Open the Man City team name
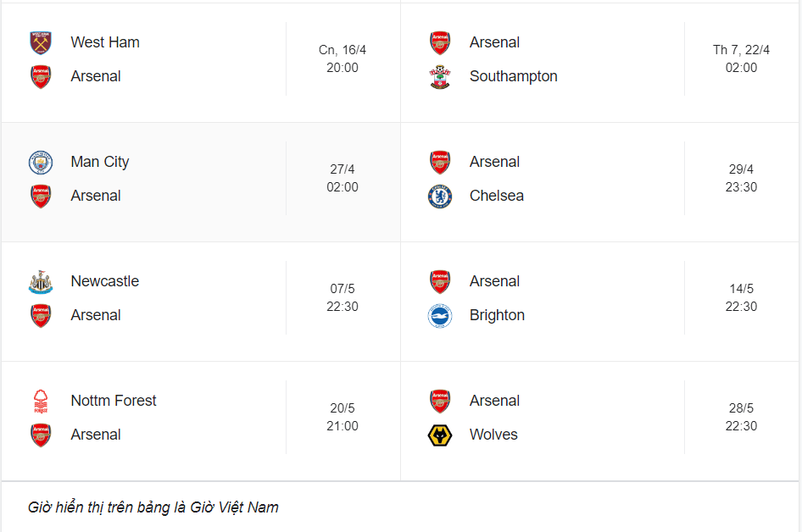 [x=100, y=162]
